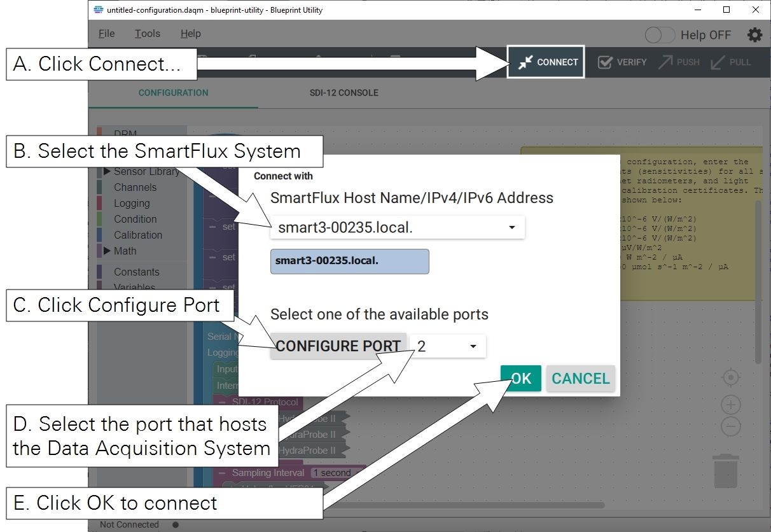Image resolution: width=771 pixels, height=532 pixels.
Task: Click the Verify toolbar button
Action: tap(622, 62)
